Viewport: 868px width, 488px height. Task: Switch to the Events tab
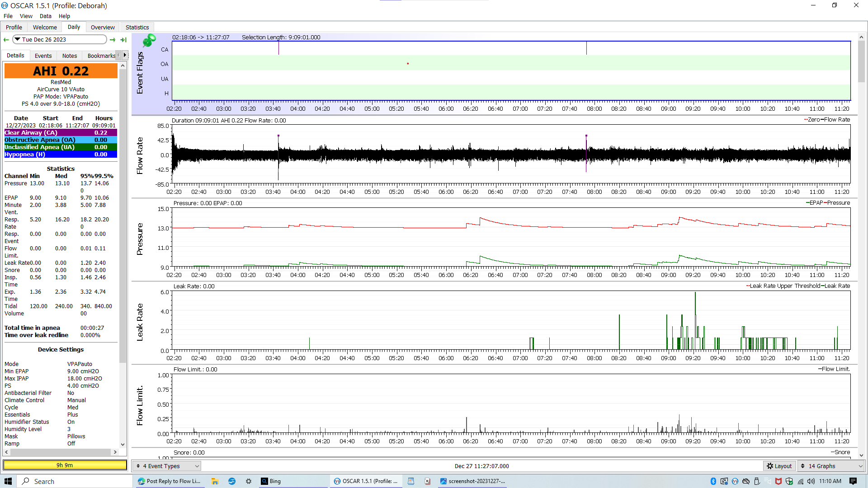[x=43, y=56]
